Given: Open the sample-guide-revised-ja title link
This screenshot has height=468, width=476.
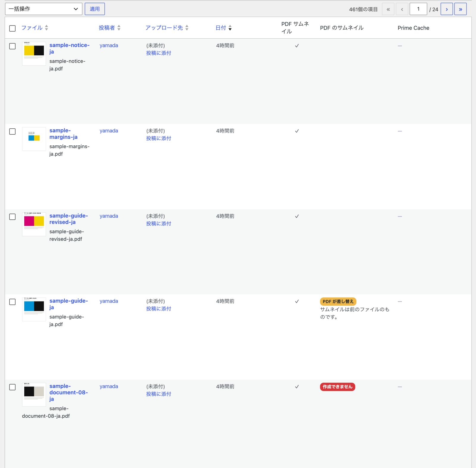Looking at the screenshot, I should 68,219.
